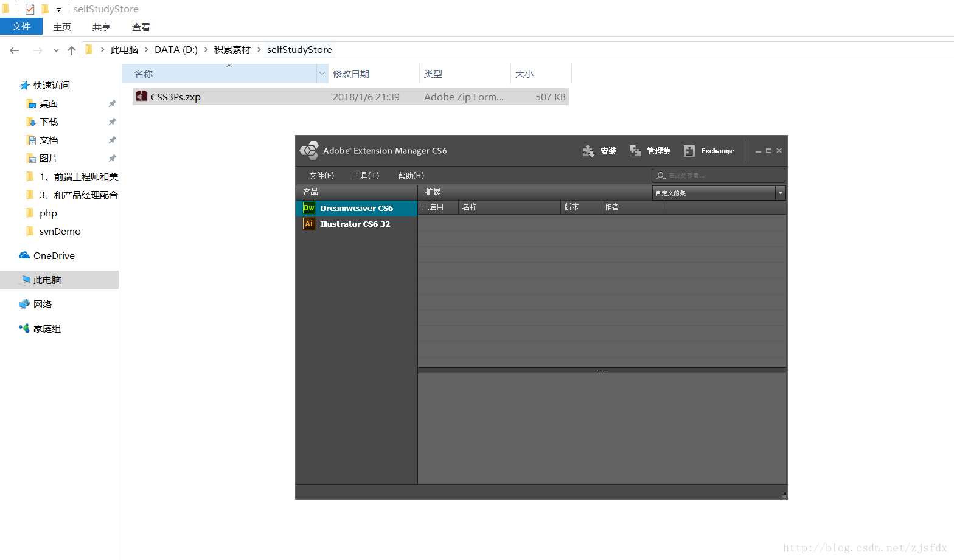This screenshot has height=560, width=954.
Task: Click the DATA (D:) breadcrumb
Action: click(176, 50)
